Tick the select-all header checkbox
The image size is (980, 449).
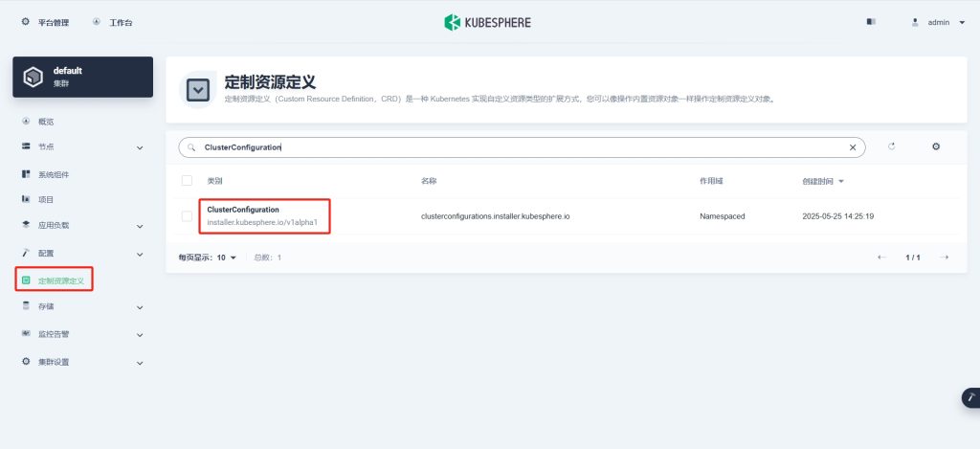(187, 181)
